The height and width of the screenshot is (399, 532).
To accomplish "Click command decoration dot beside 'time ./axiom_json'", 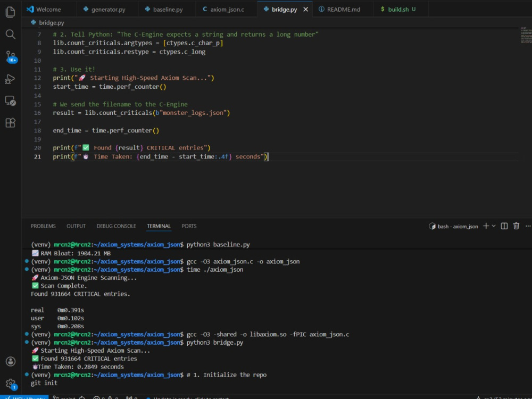I will click(x=27, y=269).
